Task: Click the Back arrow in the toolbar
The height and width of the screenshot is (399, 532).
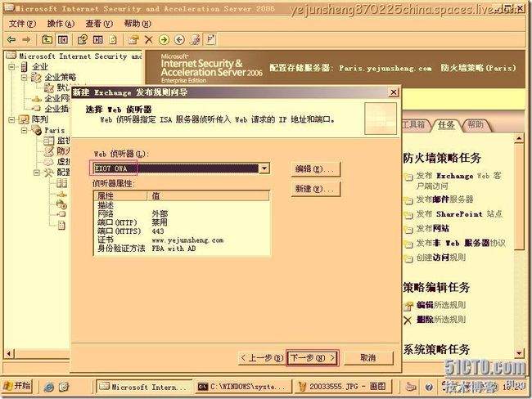Action: point(11,40)
